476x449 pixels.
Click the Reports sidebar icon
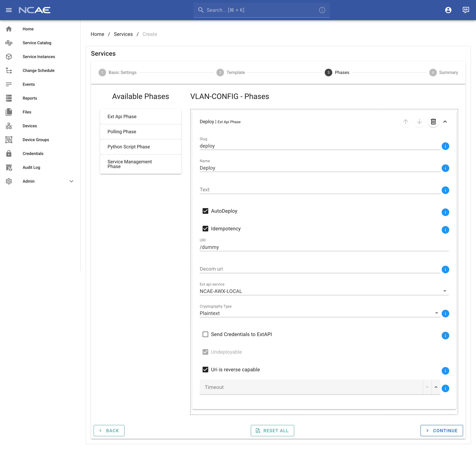pos(9,98)
